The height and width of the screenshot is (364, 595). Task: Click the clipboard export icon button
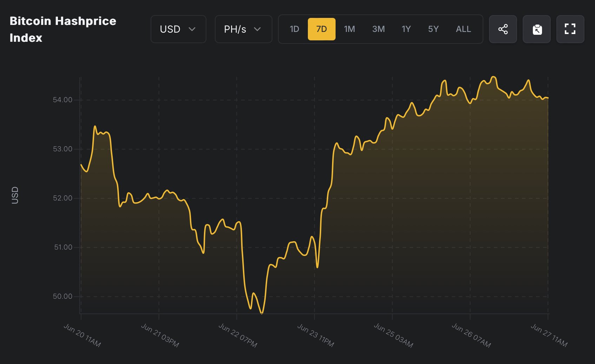[536, 29]
